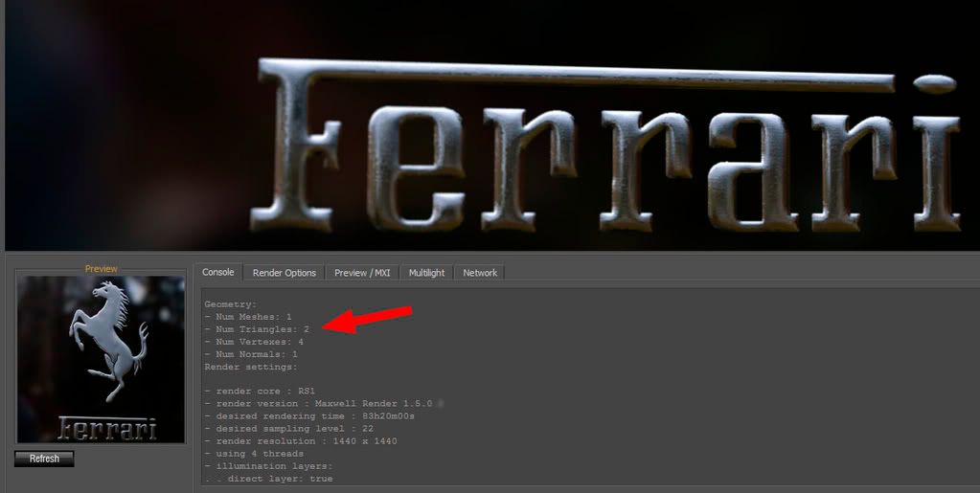Click the main Ferrari render image

492,125
